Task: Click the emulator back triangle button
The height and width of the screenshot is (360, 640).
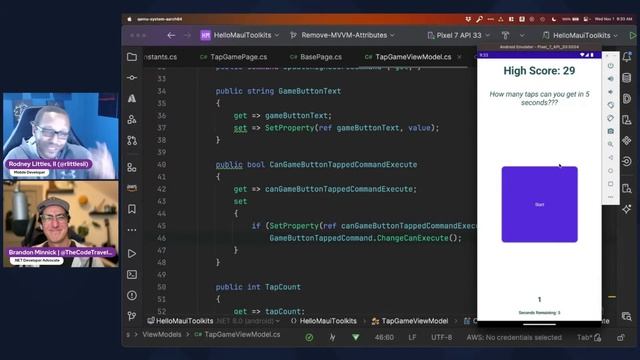Action: tap(611, 157)
